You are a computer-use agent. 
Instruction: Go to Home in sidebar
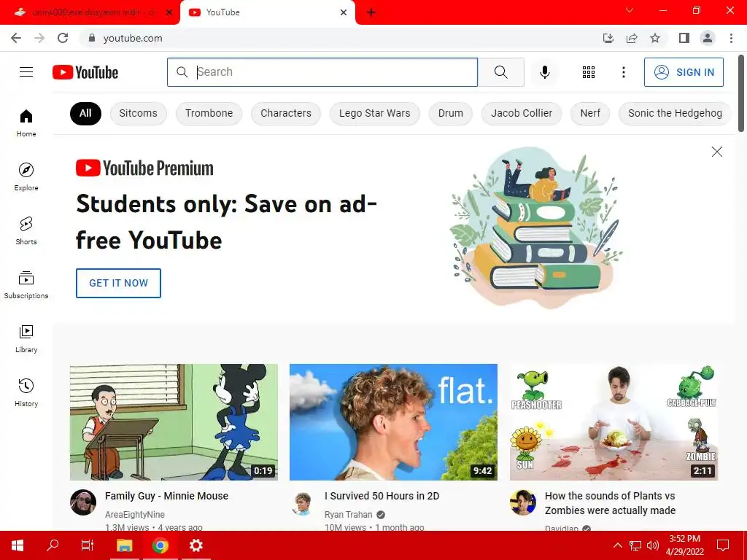click(26, 122)
